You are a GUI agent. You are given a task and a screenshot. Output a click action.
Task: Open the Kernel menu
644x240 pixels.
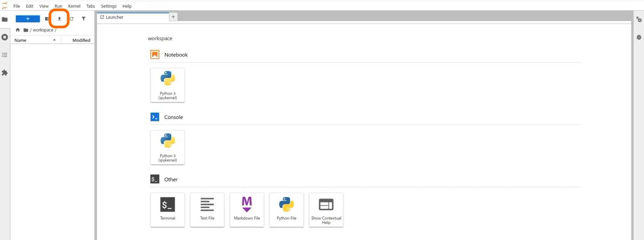[74, 6]
